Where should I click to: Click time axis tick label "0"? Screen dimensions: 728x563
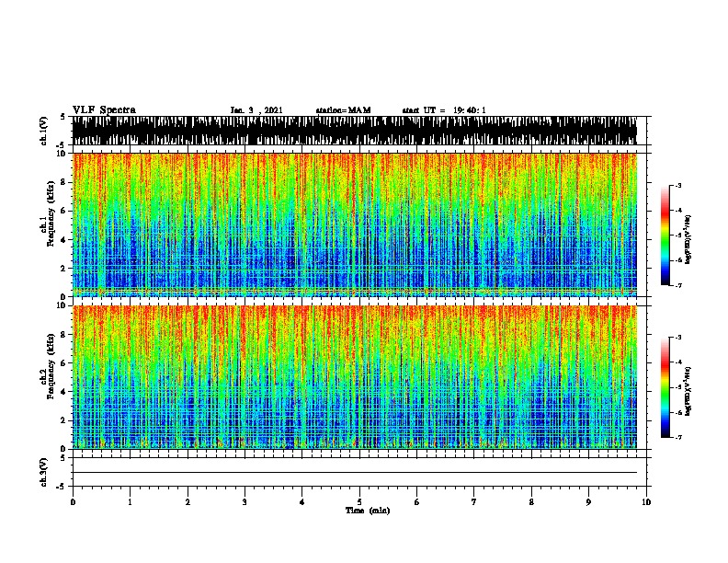tap(73, 502)
